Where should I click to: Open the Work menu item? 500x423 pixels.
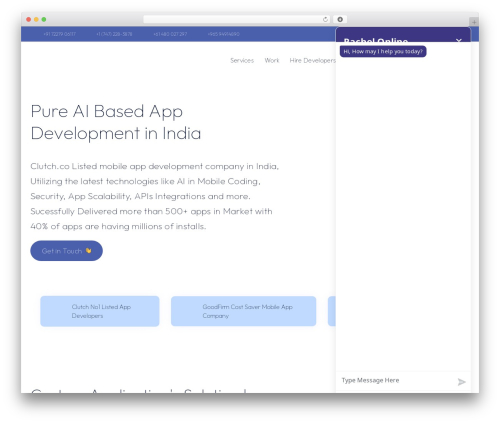tap(272, 60)
